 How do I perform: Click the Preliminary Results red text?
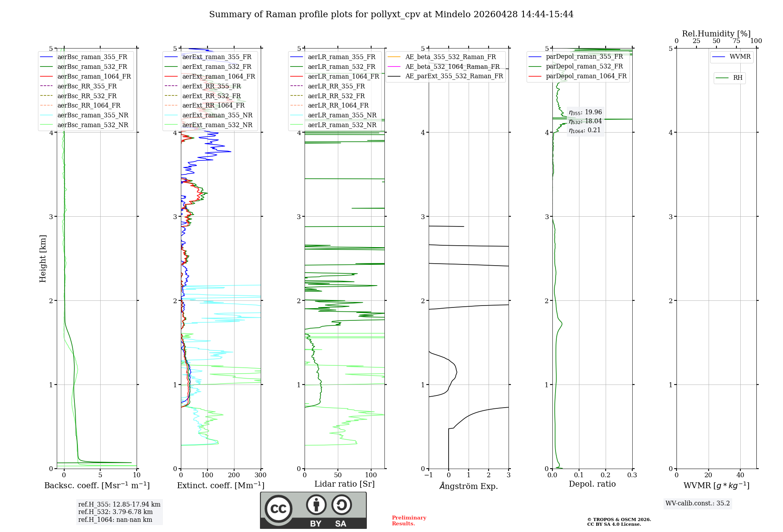(409, 521)
